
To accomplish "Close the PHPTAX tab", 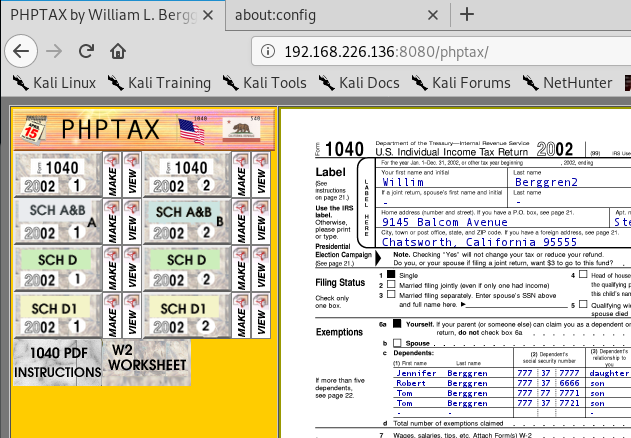I will tap(208, 15).
